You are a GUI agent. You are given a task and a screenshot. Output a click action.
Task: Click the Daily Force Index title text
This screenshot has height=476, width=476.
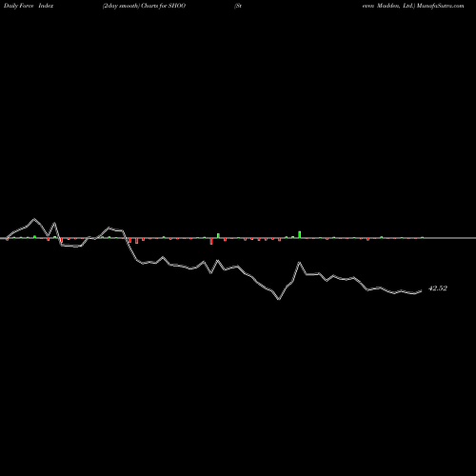29,6
